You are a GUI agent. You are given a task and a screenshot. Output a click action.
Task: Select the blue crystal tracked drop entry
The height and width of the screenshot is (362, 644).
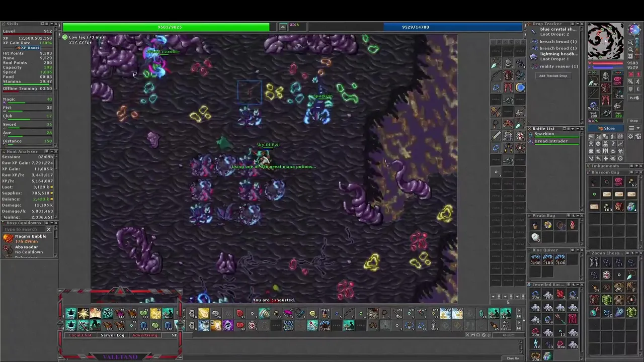click(x=553, y=32)
